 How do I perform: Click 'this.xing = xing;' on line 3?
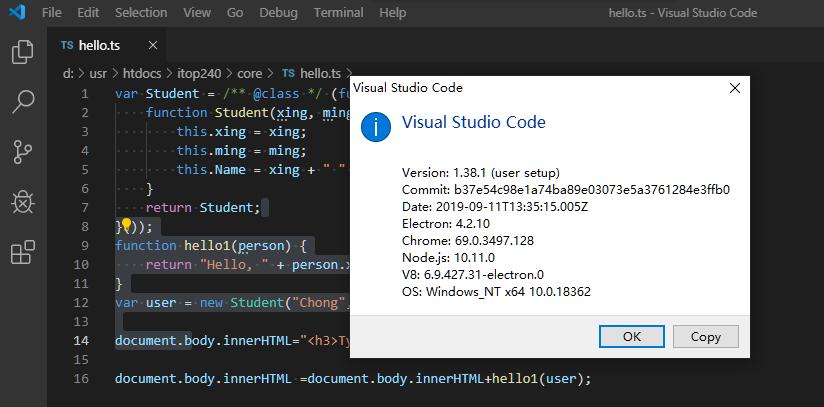pyautogui.click(x=241, y=131)
